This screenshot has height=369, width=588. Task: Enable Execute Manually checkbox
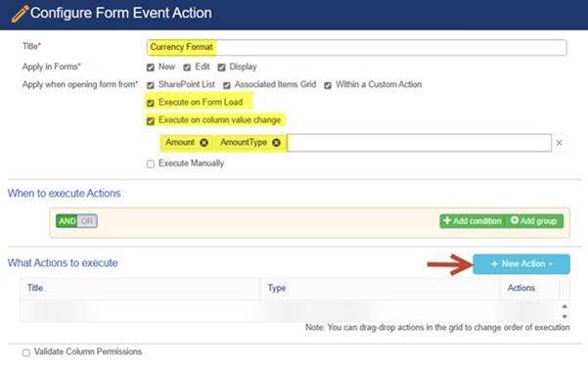[x=151, y=163]
